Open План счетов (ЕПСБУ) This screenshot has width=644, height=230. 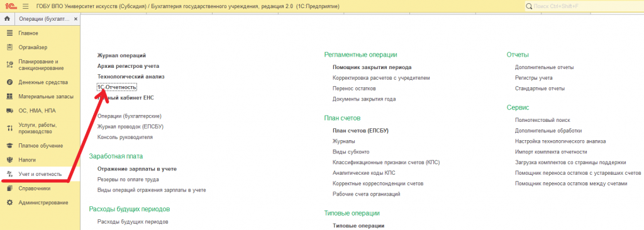(x=360, y=131)
